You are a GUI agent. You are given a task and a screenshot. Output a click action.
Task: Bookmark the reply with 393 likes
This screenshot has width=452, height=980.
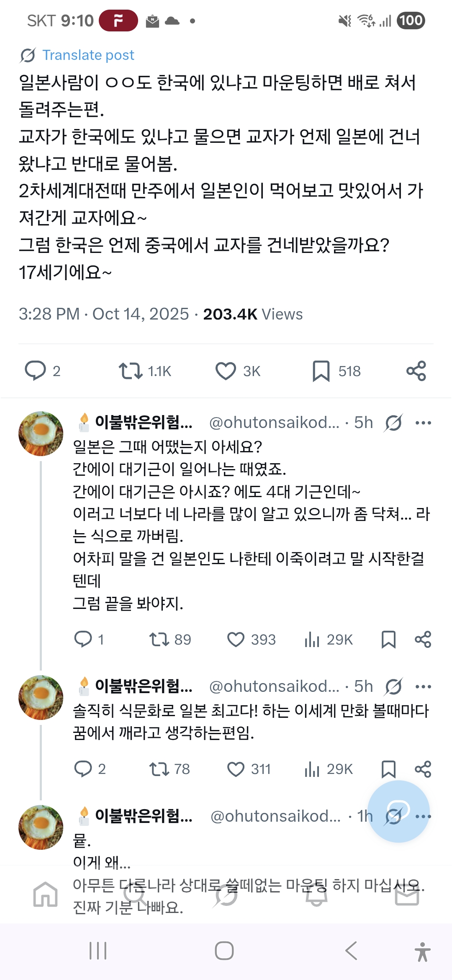(x=388, y=640)
